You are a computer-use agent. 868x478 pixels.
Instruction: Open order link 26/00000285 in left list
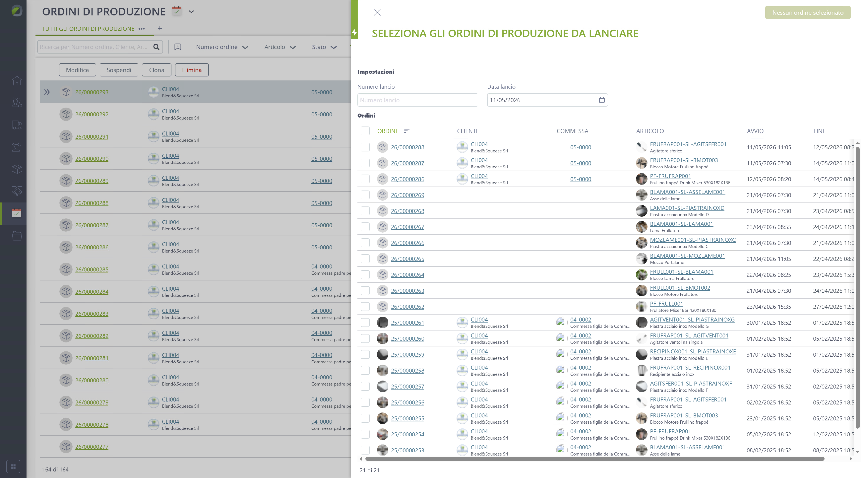(92, 269)
